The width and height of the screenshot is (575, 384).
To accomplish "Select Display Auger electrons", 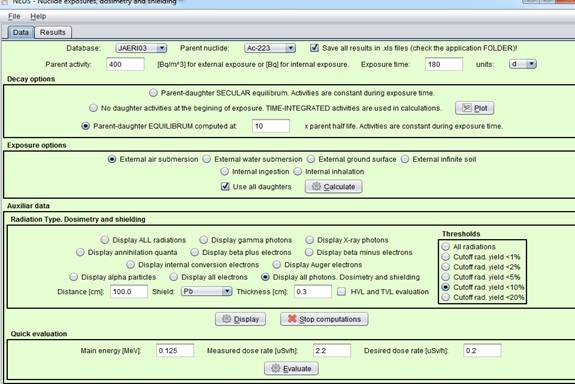I will [x=276, y=264].
